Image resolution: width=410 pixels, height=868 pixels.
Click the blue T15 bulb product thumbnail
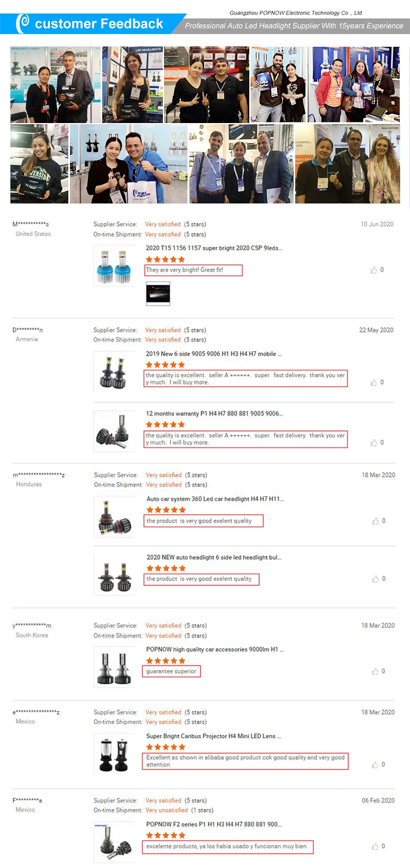[x=114, y=265]
